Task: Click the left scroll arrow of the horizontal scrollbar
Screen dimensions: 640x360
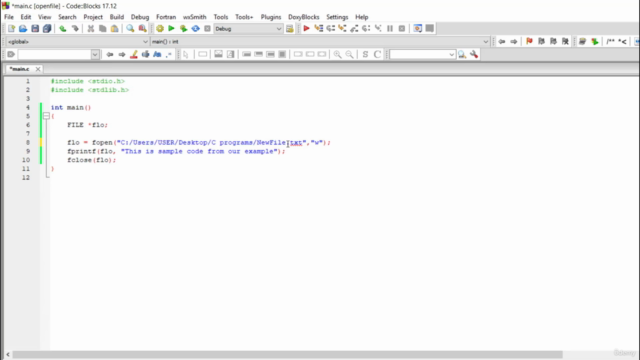Action: pyautogui.click(x=8, y=354)
